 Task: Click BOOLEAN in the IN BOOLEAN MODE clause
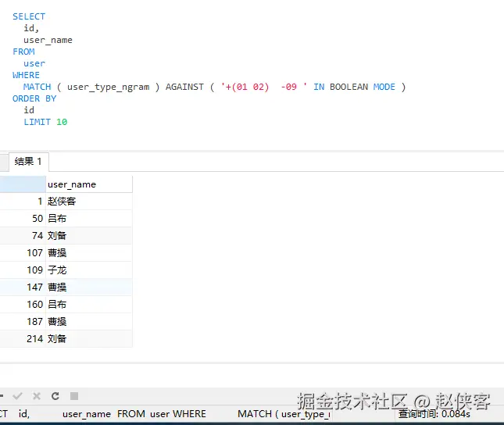(349, 87)
